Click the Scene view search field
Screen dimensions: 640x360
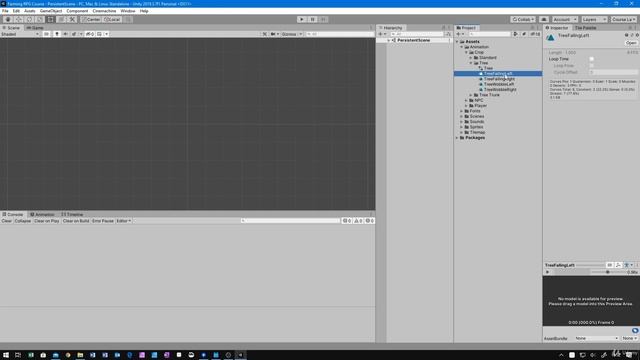(x=339, y=34)
